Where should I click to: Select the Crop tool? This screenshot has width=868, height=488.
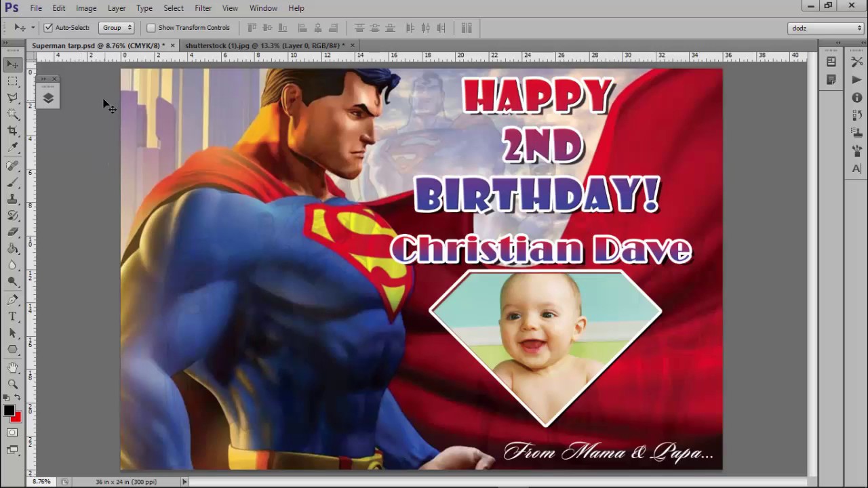(12, 131)
